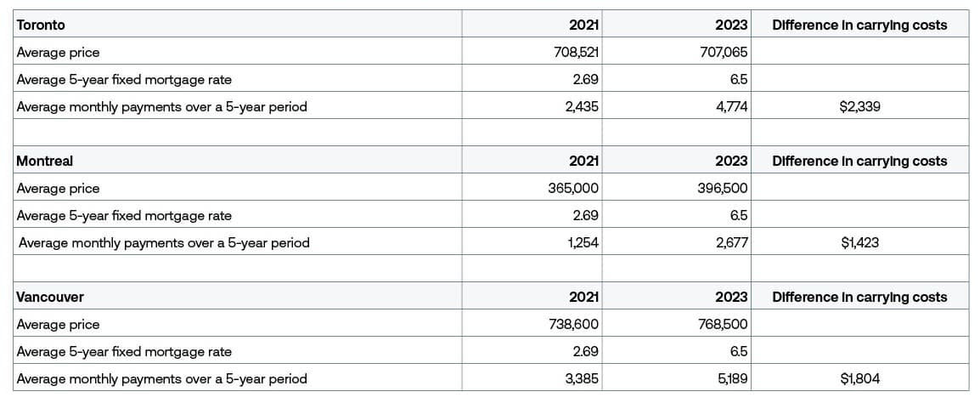This screenshot has width=980, height=403.
Task: Select the 2,435 monthly payment cell
Action: [x=582, y=107]
